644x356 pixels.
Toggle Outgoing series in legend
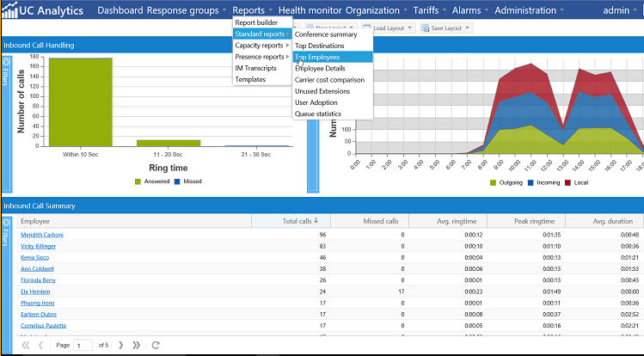pos(506,182)
